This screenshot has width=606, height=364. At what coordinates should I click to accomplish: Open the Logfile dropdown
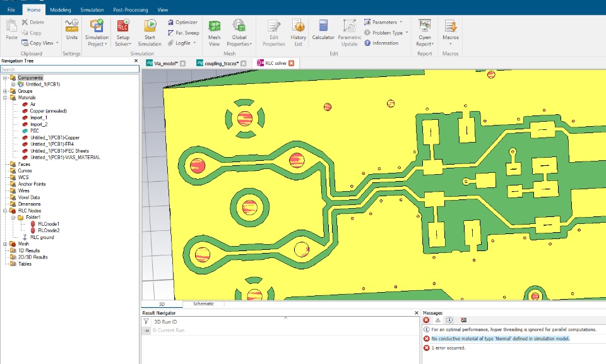click(194, 43)
